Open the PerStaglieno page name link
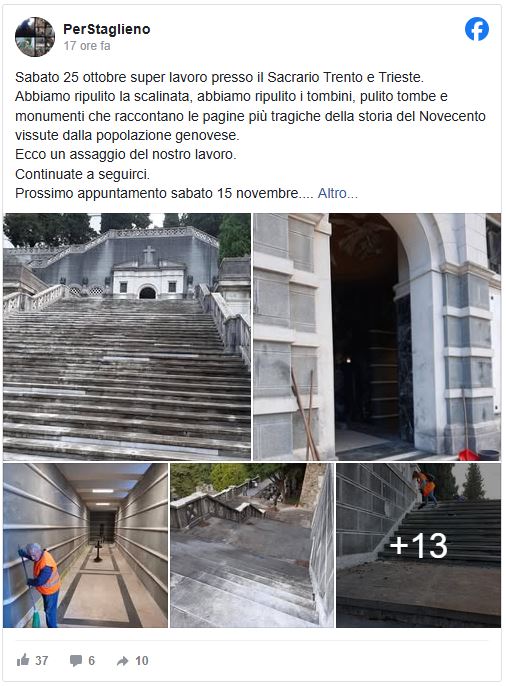 pos(106,29)
